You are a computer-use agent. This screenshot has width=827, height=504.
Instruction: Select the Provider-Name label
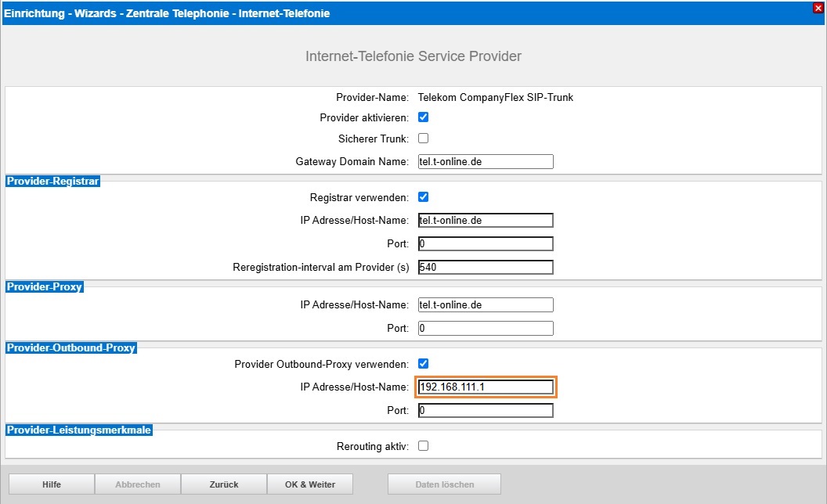click(x=372, y=98)
